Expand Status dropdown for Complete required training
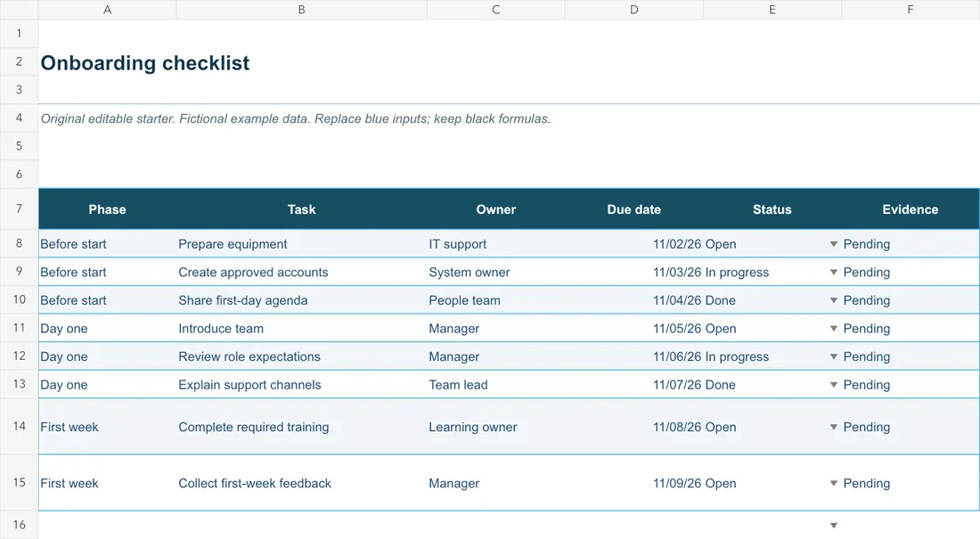Screen dimensions: 980x539 point(833,427)
